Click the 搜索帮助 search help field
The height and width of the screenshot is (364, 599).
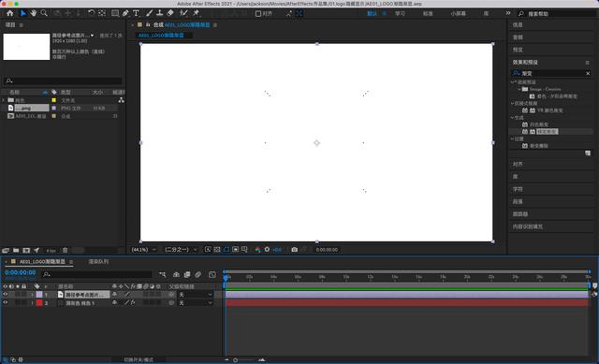(x=558, y=14)
